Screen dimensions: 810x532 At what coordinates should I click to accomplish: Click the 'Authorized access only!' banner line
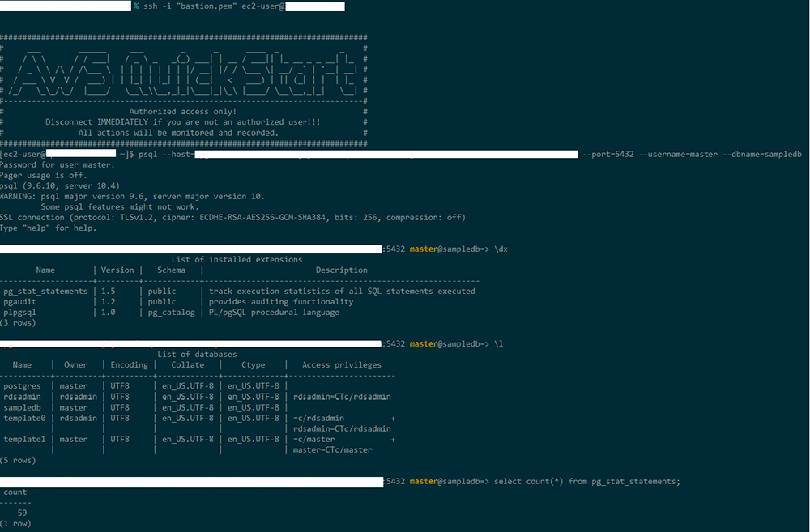click(x=182, y=112)
